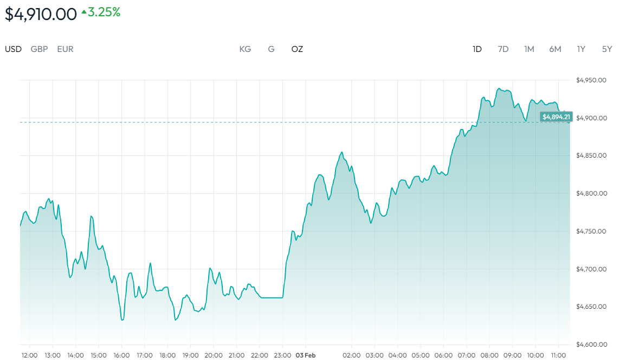Image resolution: width=619 pixels, height=364 pixels.
Task: Select the OZ weight unit
Action: click(297, 49)
